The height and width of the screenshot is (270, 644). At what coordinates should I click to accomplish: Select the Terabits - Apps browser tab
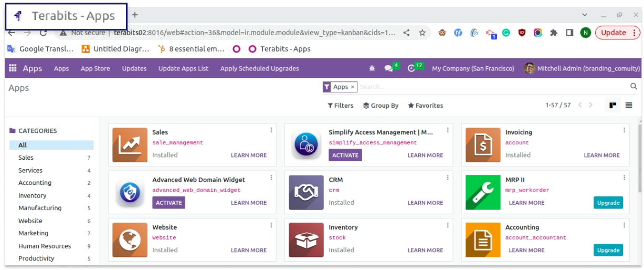pyautogui.click(x=66, y=16)
